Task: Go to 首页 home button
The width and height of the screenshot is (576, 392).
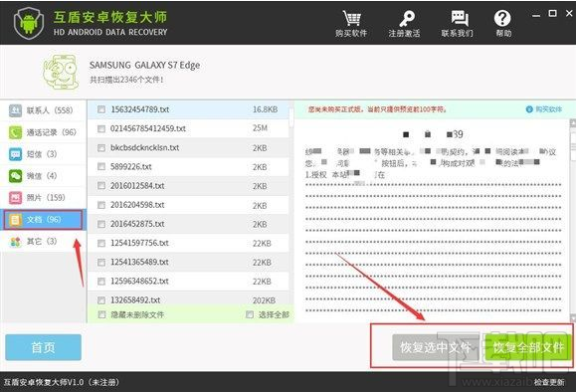Action: [x=44, y=347]
